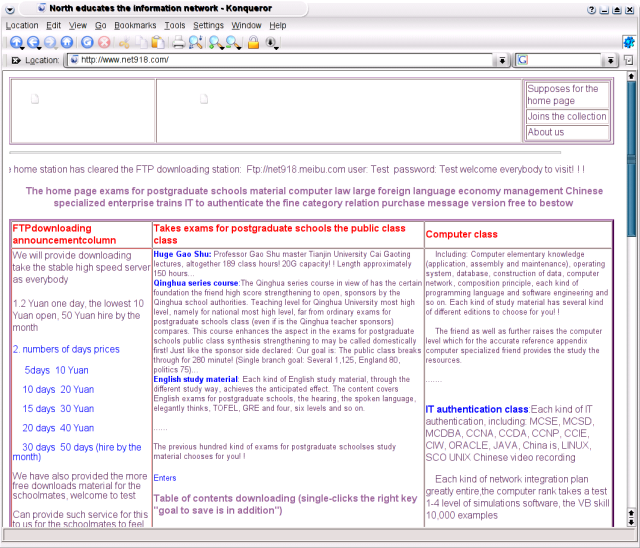Click 'Computer class' red heading
The image size is (640, 548).
[462, 234]
